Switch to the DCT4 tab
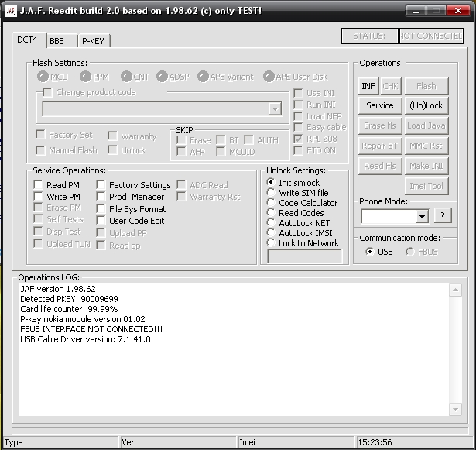The width and height of the screenshot is (476, 450). point(28,40)
